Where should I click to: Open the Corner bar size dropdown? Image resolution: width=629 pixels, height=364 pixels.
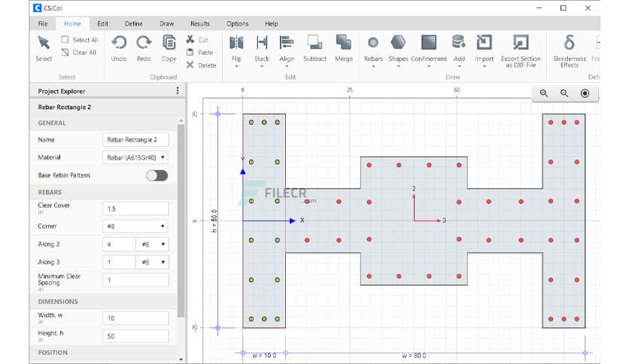pos(135,226)
